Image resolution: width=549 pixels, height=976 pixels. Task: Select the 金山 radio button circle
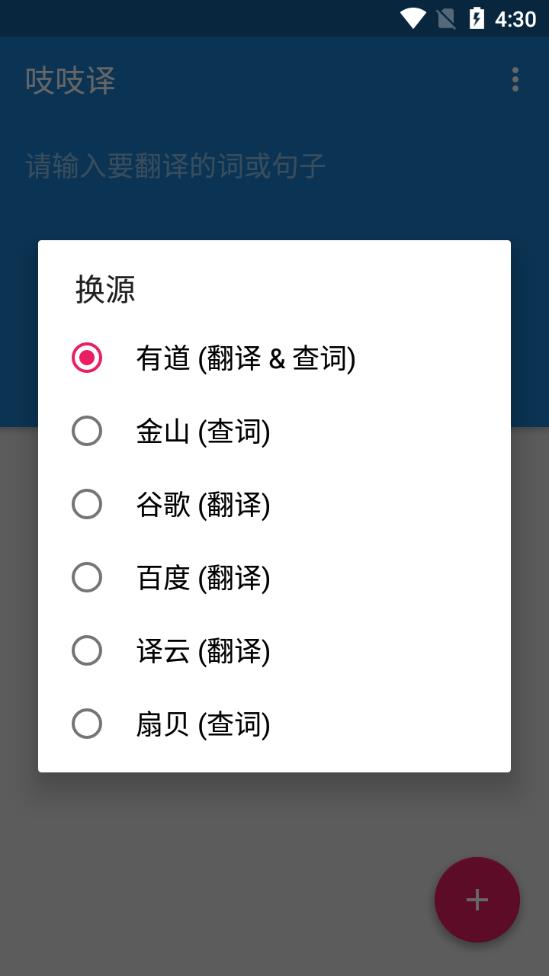[87, 431]
